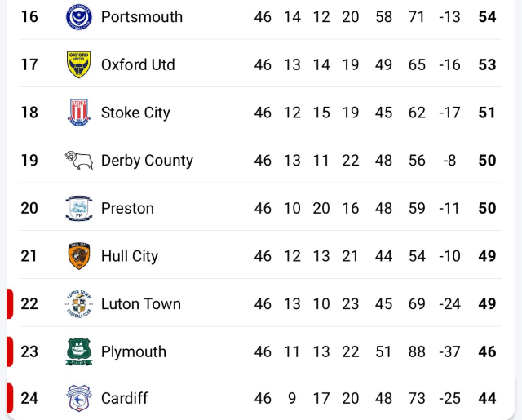Viewport: 522px width, 420px height.
Task: Open the Plymouth team page
Action: coord(134,352)
